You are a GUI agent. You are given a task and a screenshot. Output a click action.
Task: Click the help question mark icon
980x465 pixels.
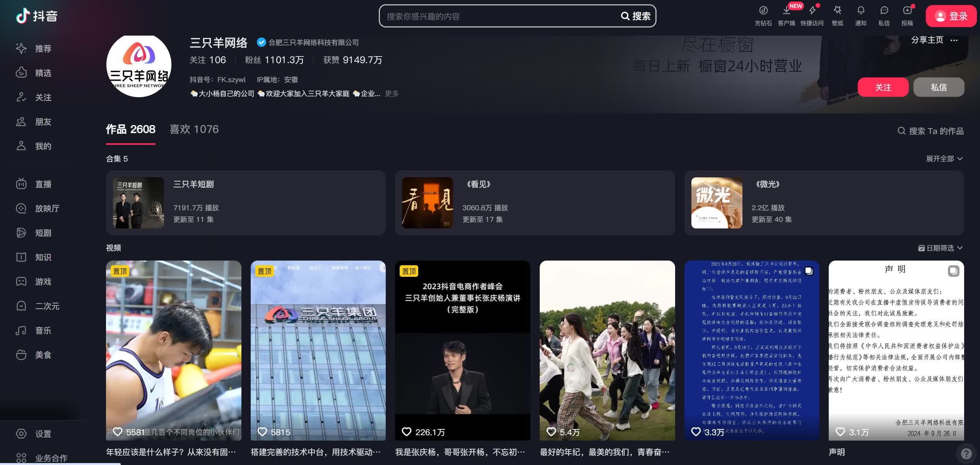point(966,453)
